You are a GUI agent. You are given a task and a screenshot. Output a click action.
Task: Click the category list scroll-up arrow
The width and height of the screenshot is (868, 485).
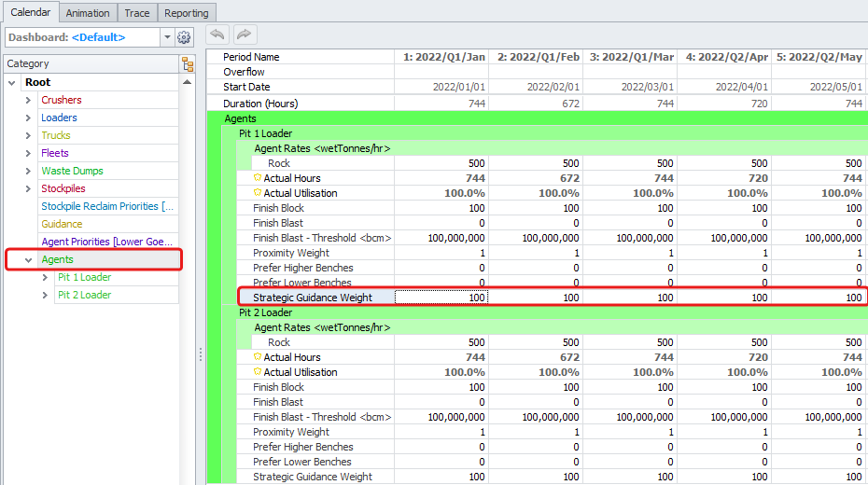[188, 82]
